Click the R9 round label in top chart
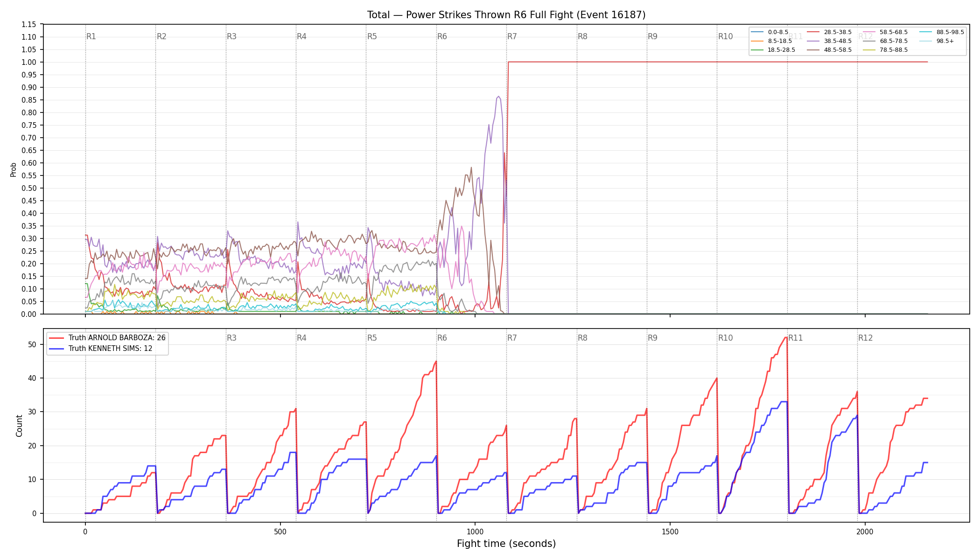 point(652,36)
